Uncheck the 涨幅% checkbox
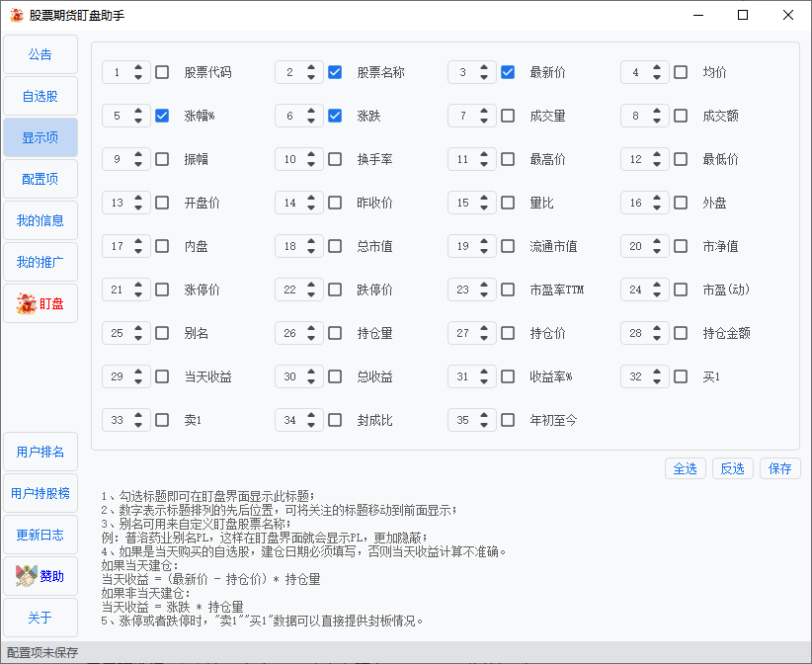The image size is (812, 664). (x=162, y=116)
